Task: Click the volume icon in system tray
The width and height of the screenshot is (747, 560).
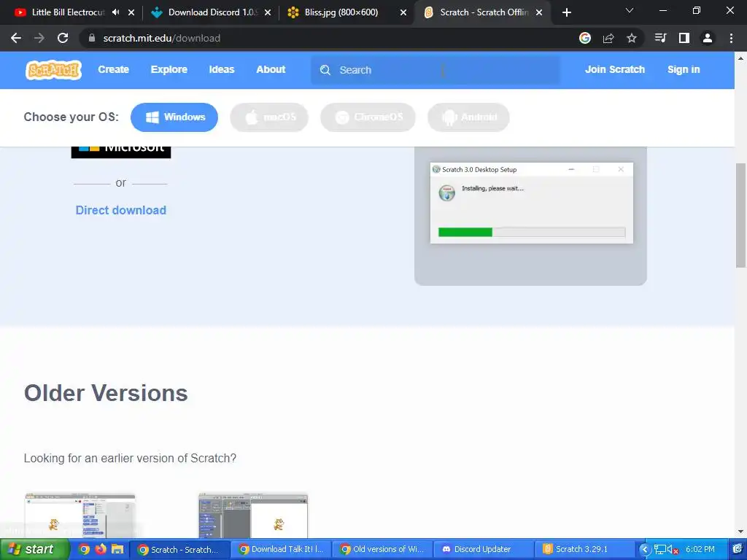Action: [x=672, y=550]
